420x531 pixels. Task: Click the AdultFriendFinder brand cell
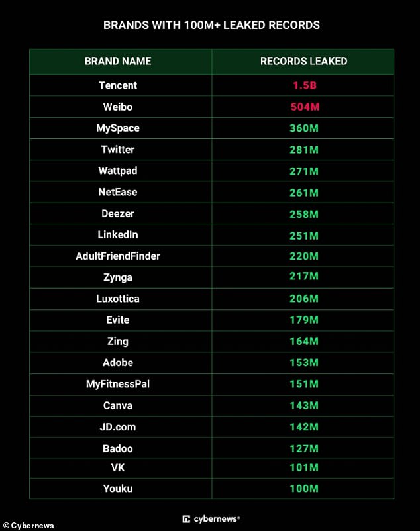pos(118,256)
